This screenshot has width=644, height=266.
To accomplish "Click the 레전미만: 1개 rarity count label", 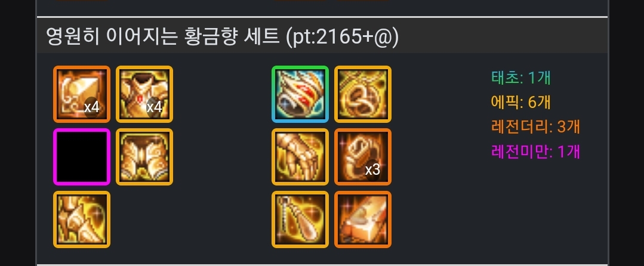I will [x=535, y=152].
